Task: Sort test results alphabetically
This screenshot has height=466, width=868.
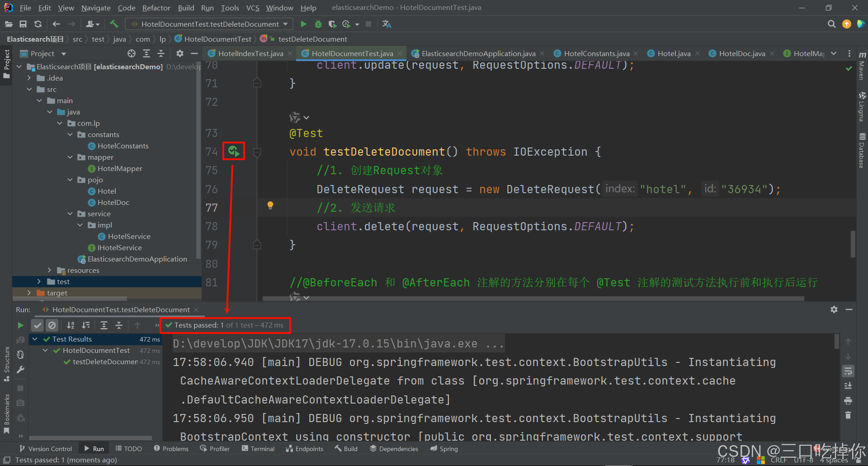Action: (x=71, y=325)
